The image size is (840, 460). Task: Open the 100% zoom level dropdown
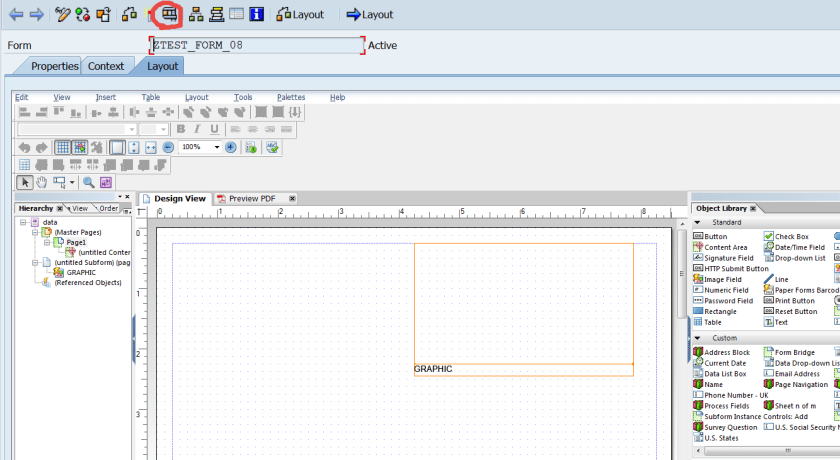[x=216, y=147]
